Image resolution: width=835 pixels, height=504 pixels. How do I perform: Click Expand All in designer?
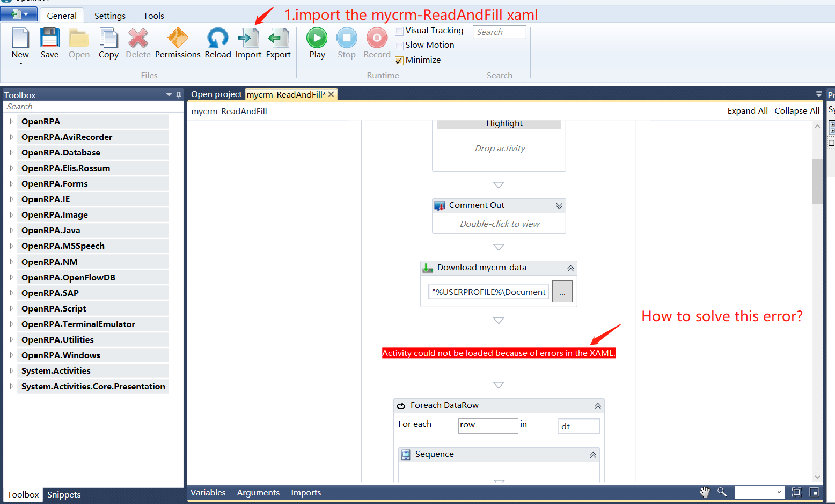coord(748,111)
